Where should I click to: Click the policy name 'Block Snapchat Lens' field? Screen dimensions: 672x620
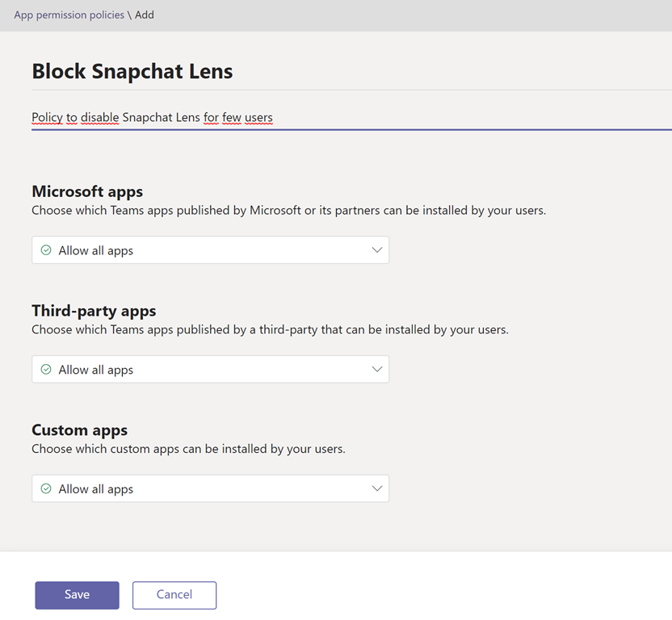(132, 71)
